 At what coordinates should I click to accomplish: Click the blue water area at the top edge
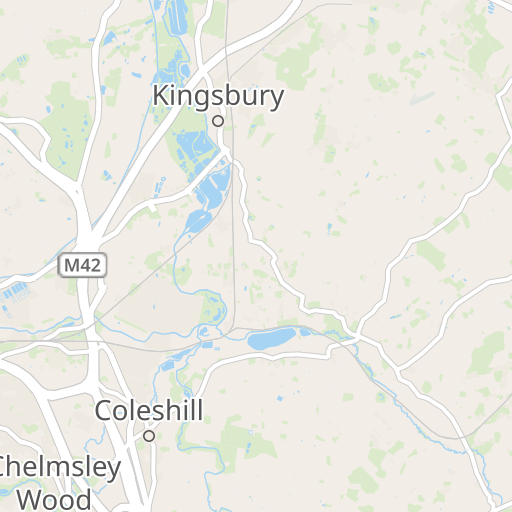177,15
